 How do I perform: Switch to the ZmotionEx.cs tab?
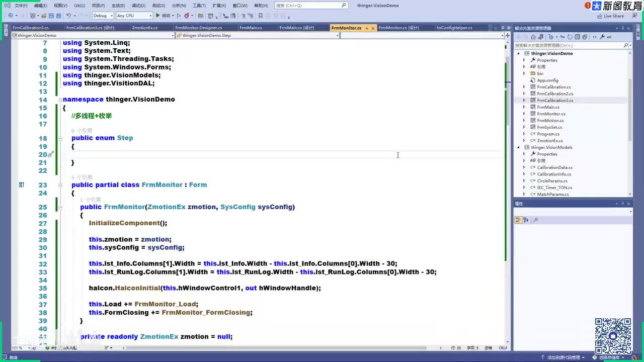[x=145, y=28]
